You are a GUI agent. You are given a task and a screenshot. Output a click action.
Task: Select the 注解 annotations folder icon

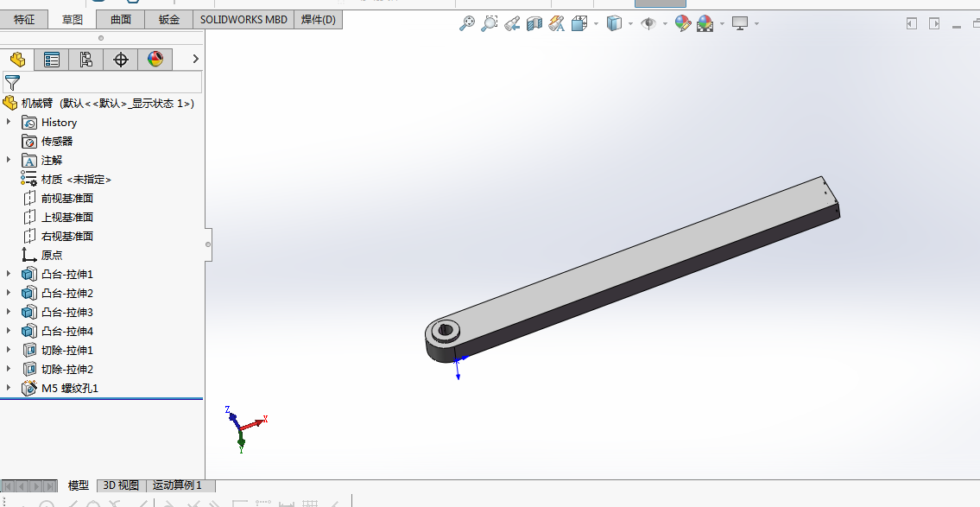(28, 161)
